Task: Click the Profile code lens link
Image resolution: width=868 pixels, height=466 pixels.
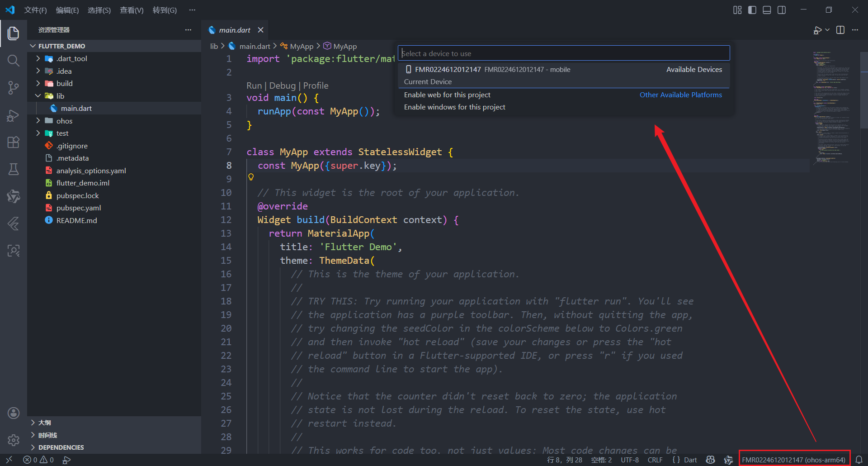Action: pyautogui.click(x=316, y=86)
